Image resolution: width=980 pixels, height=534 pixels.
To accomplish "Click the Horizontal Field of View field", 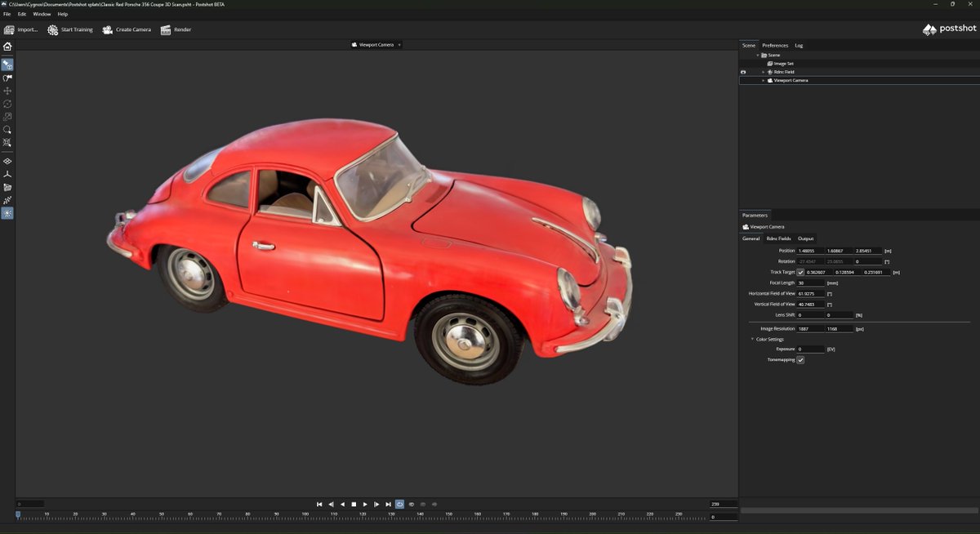I will pos(811,293).
